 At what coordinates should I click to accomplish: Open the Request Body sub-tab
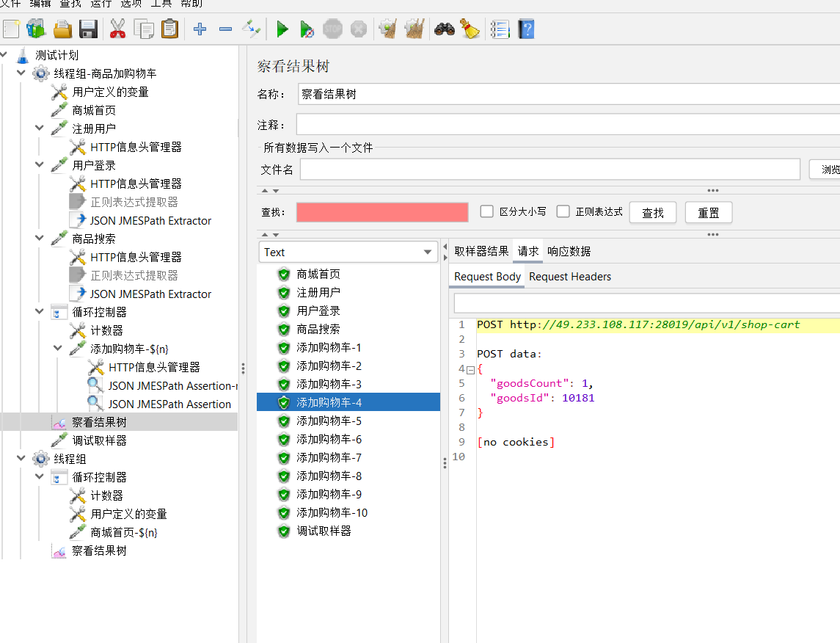click(487, 277)
